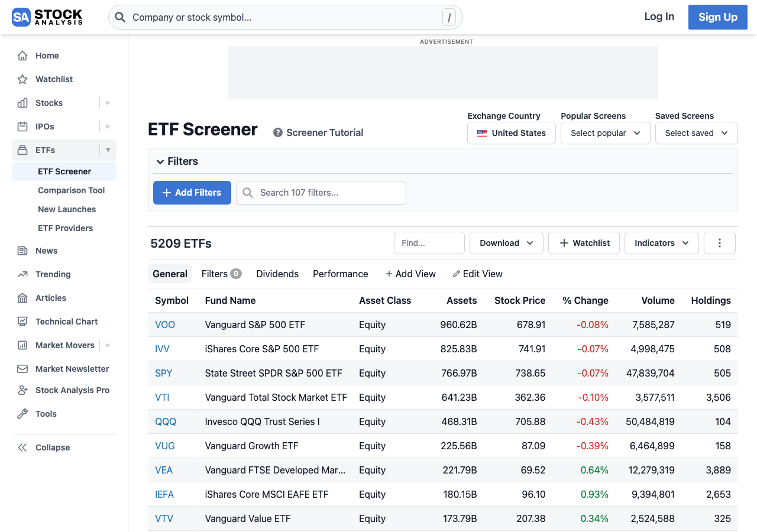Click the '0.93%' change value
The image size is (757, 532).
tap(594, 494)
